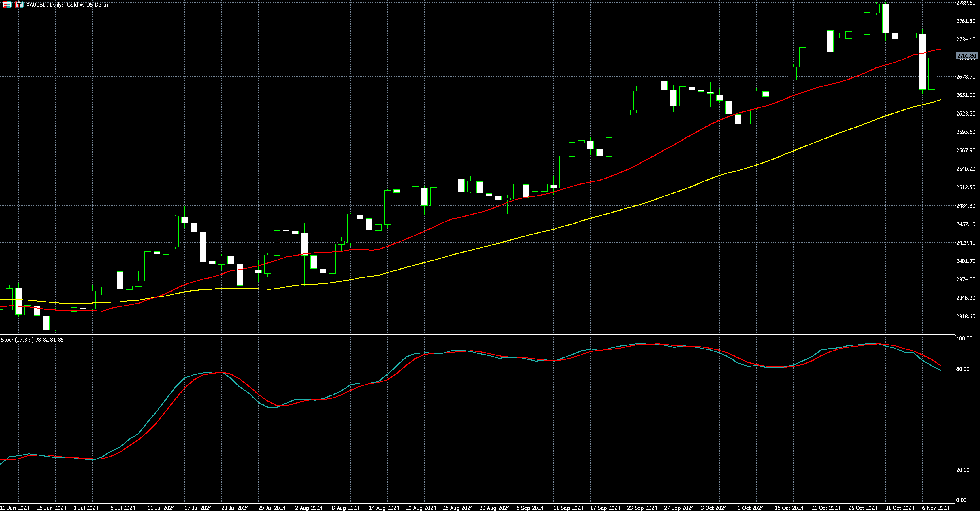
Task: Click the current price label 2709.80
Action: click(x=966, y=56)
